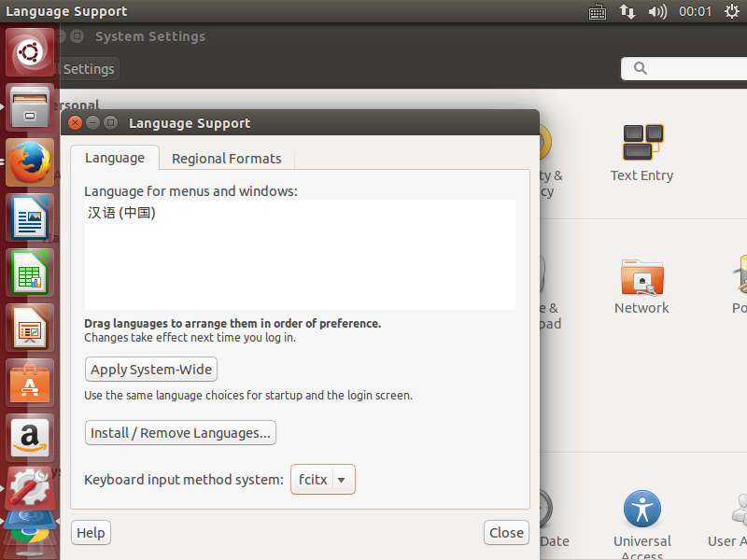Expand the keyboard input method dropdown

point(323,480)
